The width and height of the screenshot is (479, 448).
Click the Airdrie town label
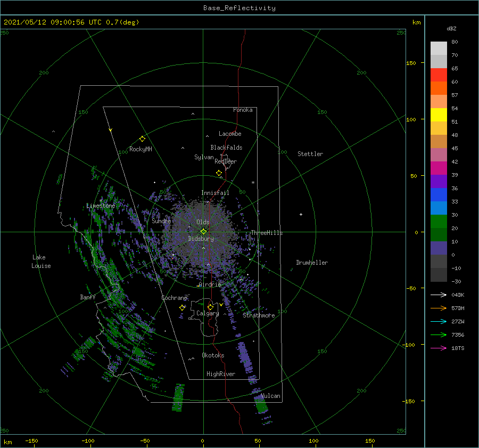210,284
